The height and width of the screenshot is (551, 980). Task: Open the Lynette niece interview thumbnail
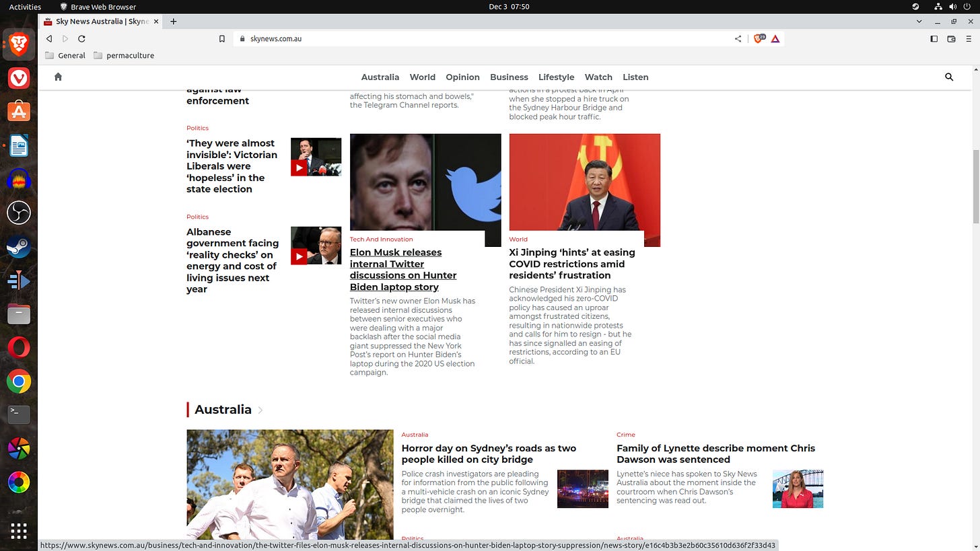[798, 489]
